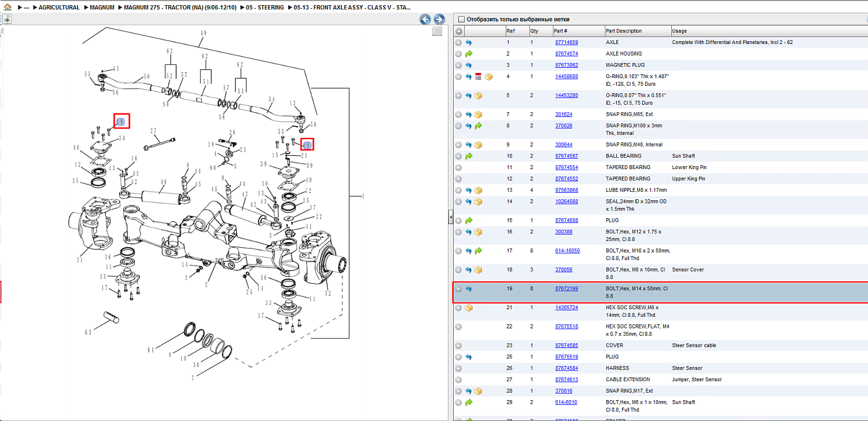Open part number link 14458680
This screenshot has height=421, width=868.
567,76
